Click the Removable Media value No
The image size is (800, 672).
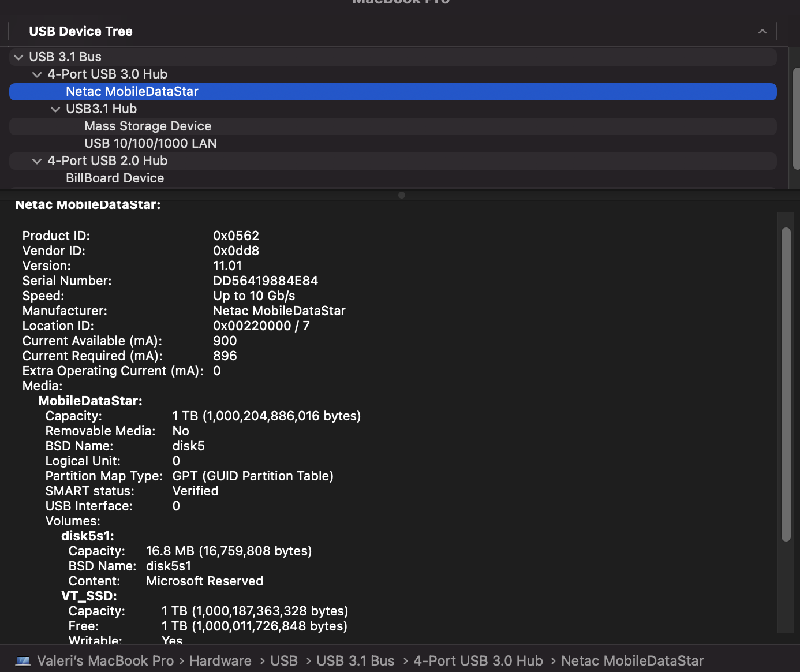(x=181, y=431)
